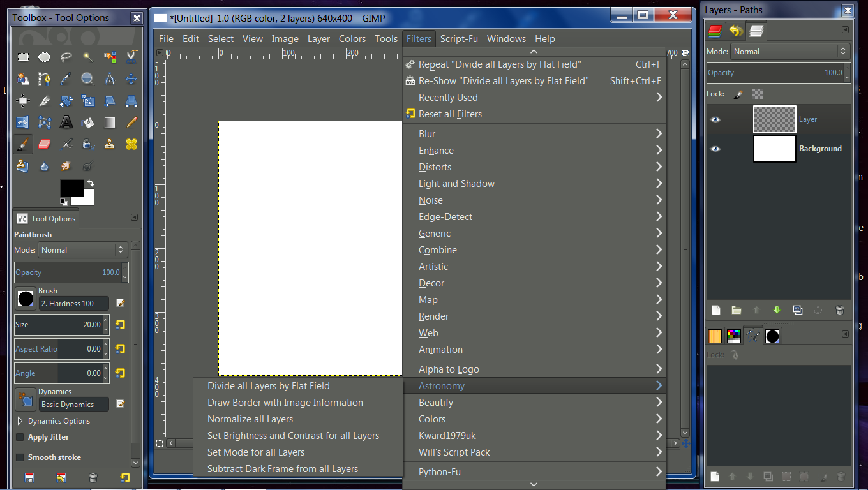Choose the Ink tool
The width and height of the screenshot is (868, 490).
click(x=88, y=144)
